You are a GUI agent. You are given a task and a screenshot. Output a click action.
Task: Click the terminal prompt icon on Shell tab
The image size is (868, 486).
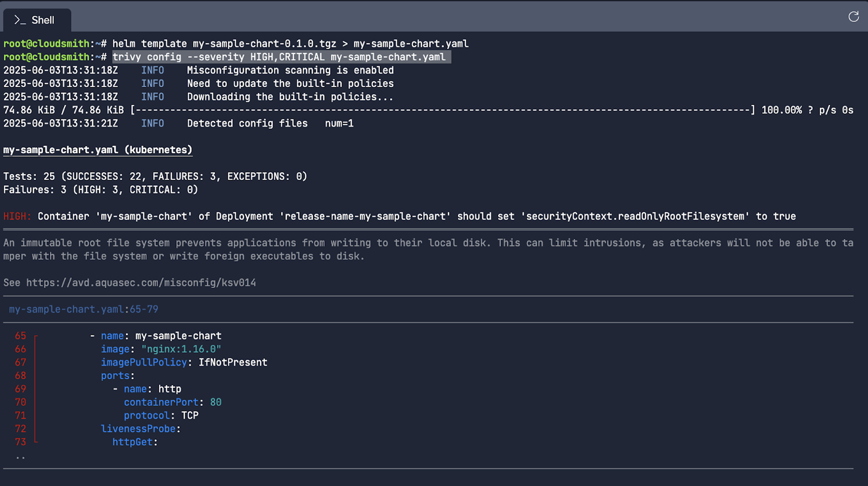point(20,20)
